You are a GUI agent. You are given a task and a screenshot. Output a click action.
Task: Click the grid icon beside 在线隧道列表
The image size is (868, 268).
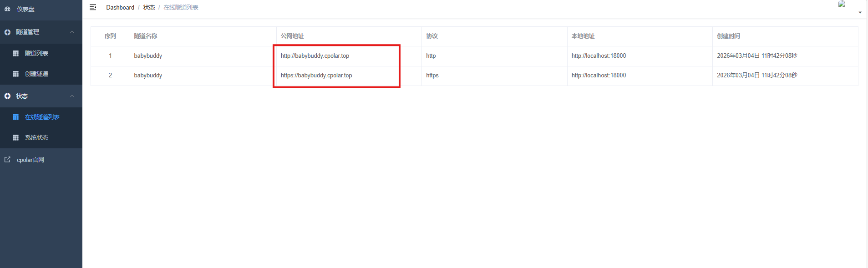(15, 117)
